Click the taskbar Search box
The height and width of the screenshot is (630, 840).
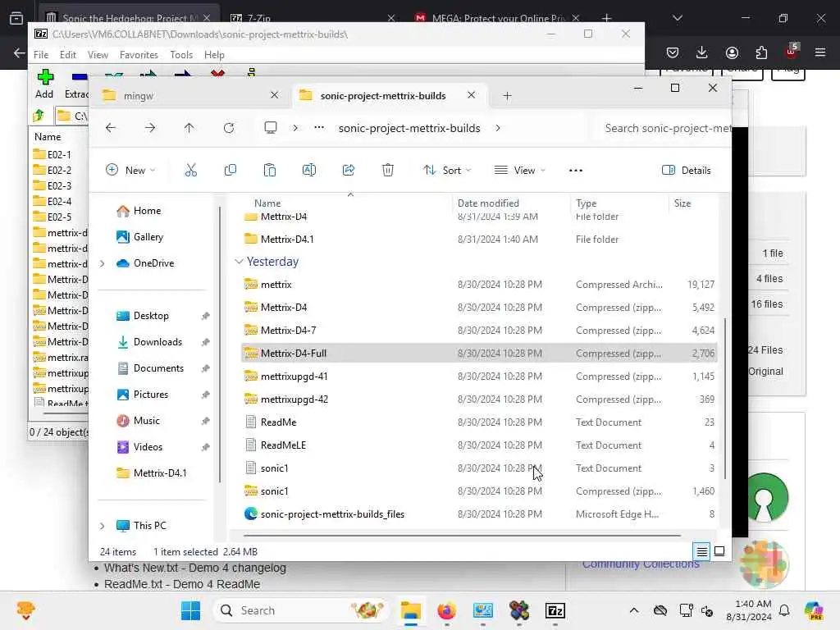302,610
